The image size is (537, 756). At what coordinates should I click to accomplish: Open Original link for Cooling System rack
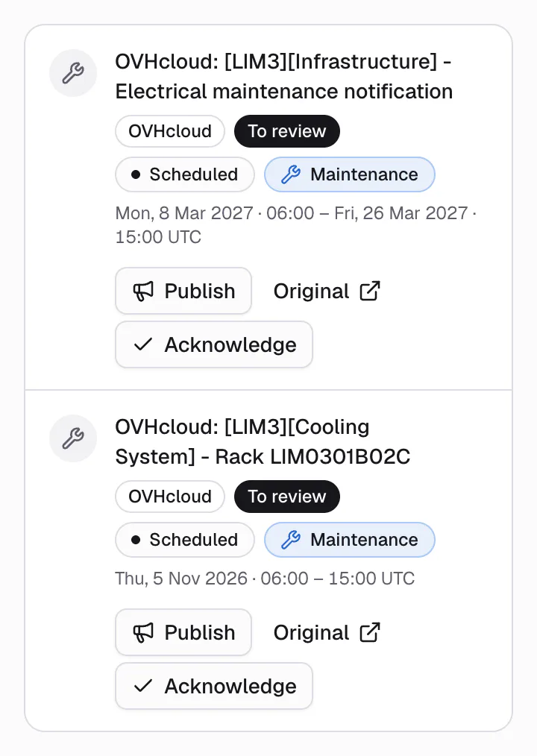[327, 632]
